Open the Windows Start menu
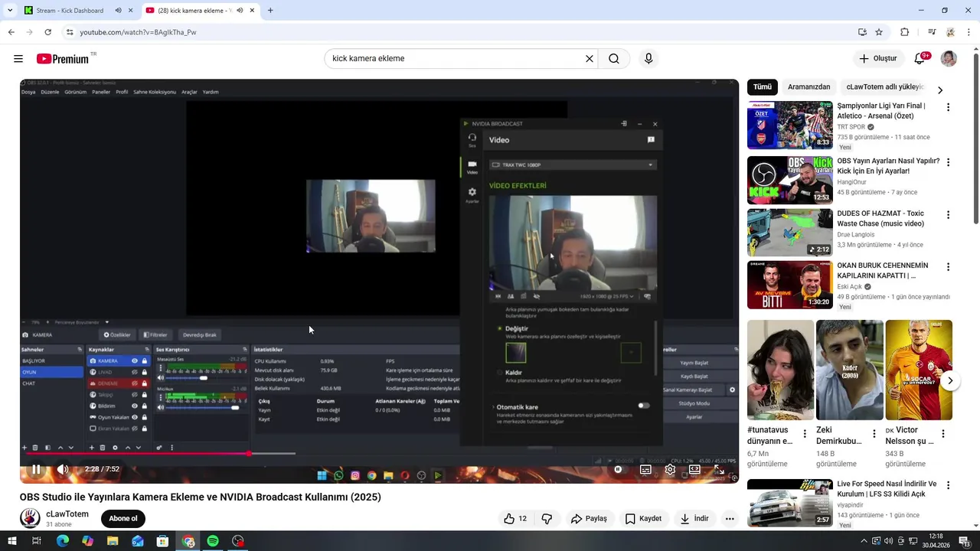The image size is (980, 551). click(11, 541)
